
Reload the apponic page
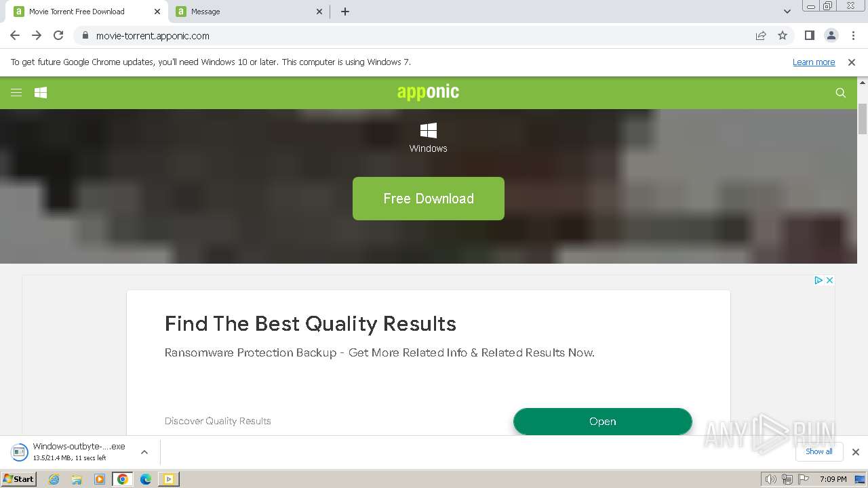tap(58, 35)
